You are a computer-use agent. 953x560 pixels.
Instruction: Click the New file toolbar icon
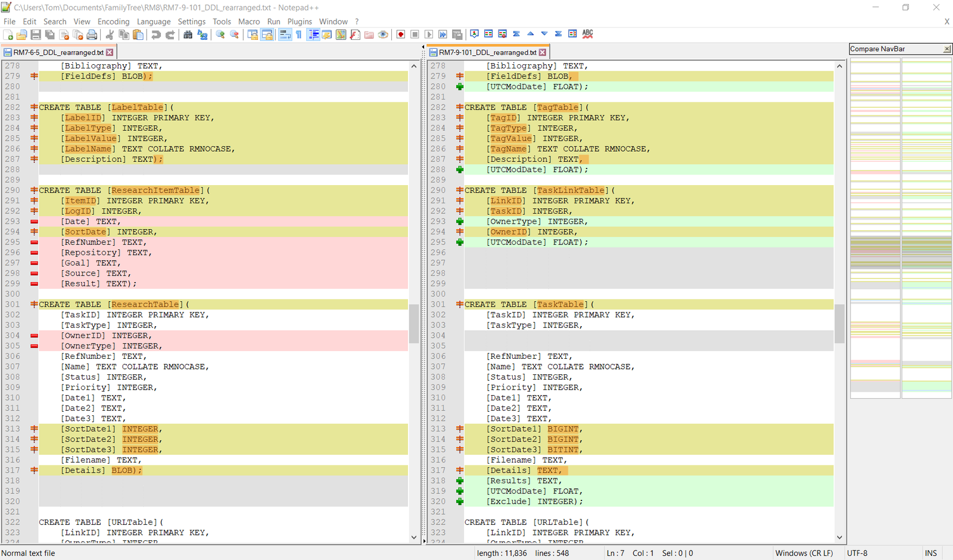pos(8,35)
